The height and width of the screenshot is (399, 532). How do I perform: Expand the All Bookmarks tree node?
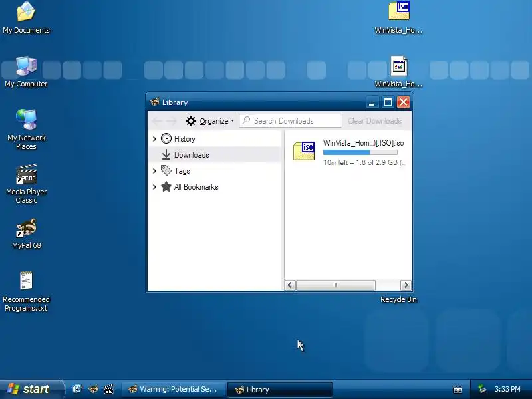tap(154, 187)
